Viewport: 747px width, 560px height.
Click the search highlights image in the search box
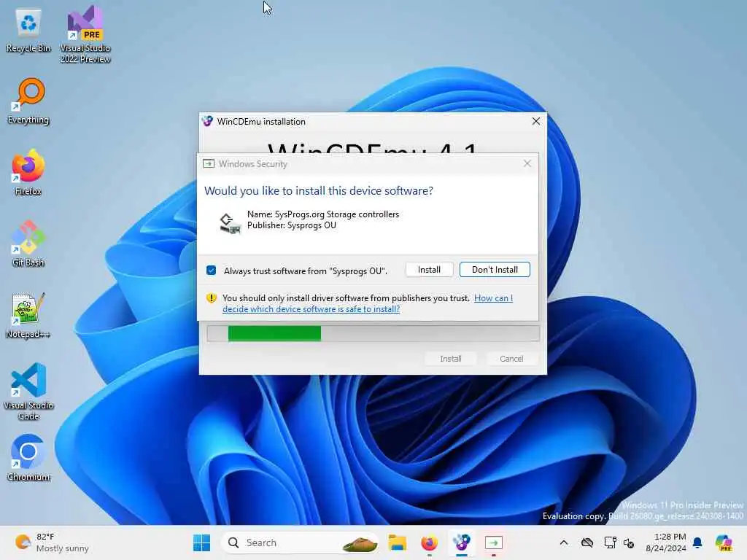pyautogui.click(x=360, y=542)
